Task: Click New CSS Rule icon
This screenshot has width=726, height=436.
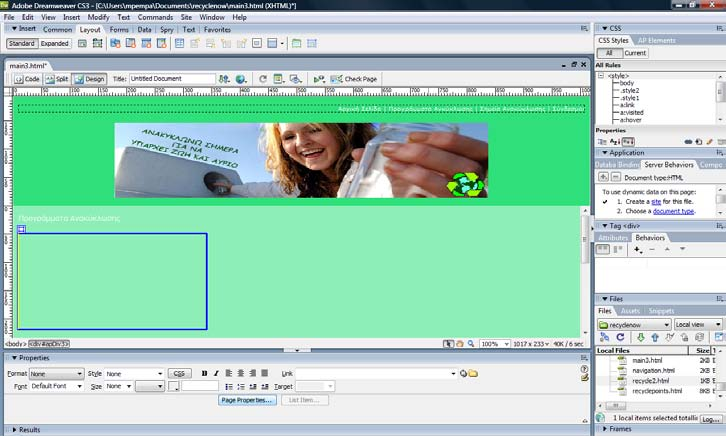Action: point(699,142)
